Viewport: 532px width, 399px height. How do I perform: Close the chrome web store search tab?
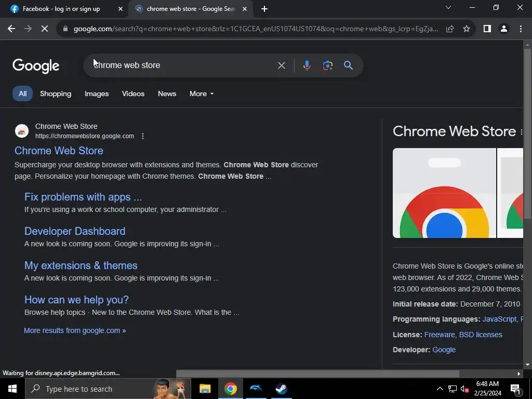tap(245, 9)
